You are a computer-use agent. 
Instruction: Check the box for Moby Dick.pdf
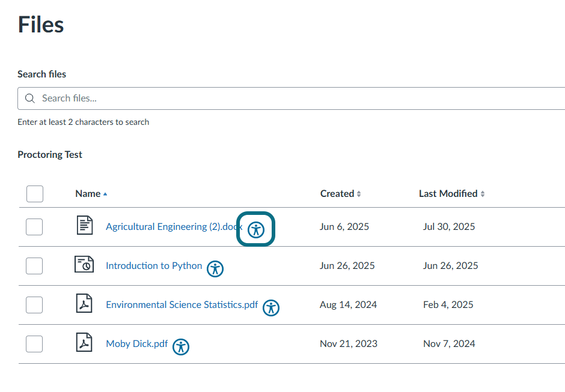coord(34,343)
